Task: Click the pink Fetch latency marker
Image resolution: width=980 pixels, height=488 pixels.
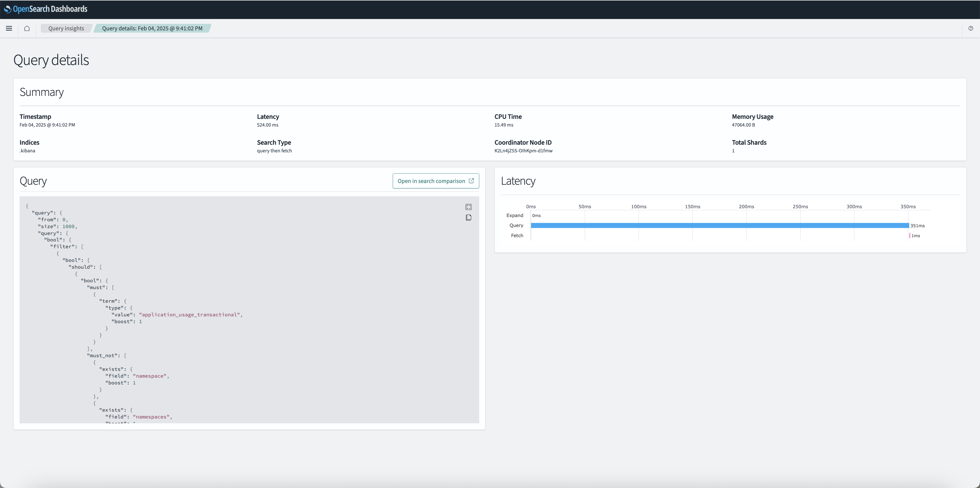Action: click(x=910, y=235)
